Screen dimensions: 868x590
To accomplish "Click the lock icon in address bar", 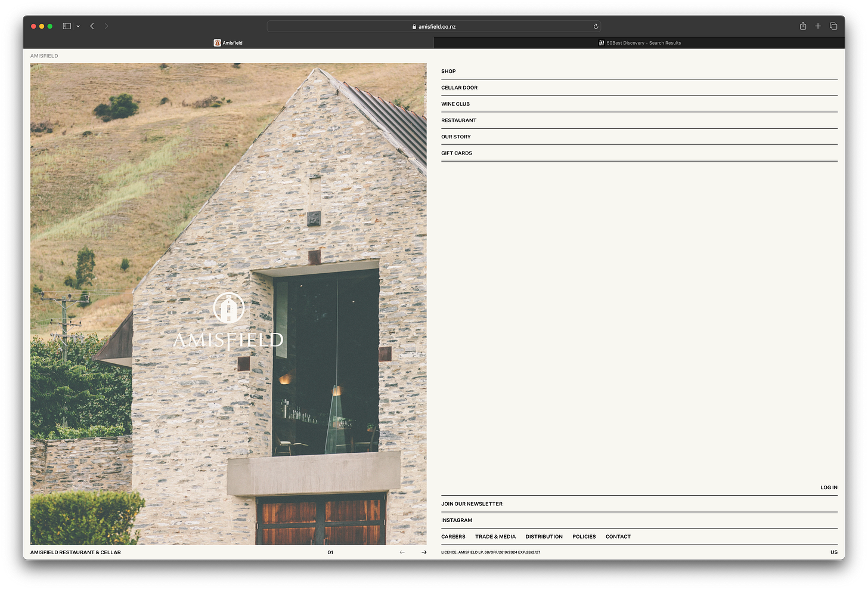I will coord(414,26).
